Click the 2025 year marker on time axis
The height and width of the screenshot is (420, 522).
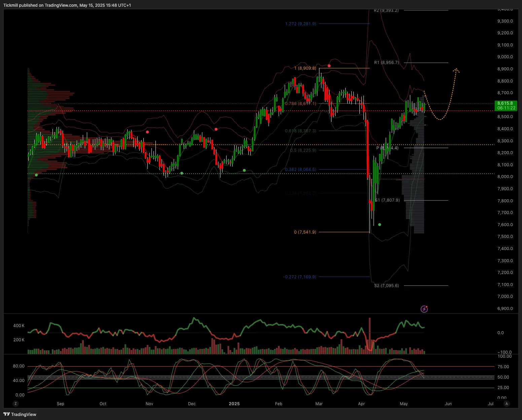234,404
